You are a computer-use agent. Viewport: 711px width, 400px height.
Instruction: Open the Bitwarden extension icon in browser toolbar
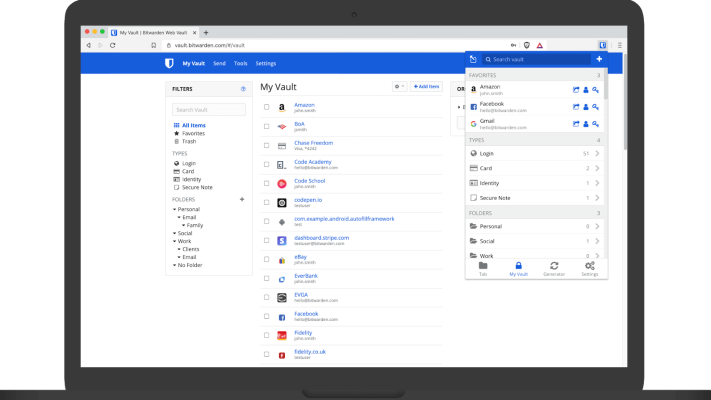click(x=603, y=45)
